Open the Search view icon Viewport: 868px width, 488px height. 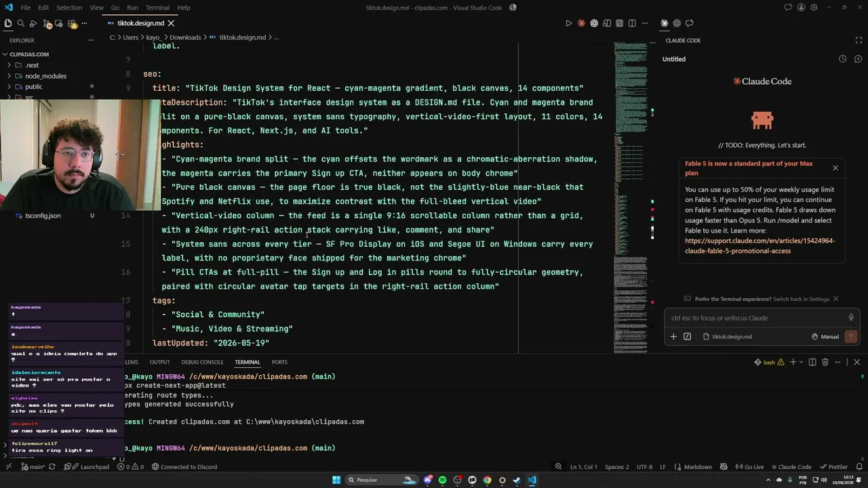[20, 23]
